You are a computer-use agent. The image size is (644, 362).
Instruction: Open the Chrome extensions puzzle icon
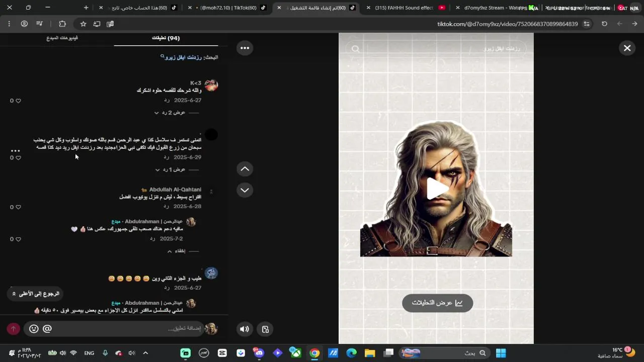click(x=62, y=24)
